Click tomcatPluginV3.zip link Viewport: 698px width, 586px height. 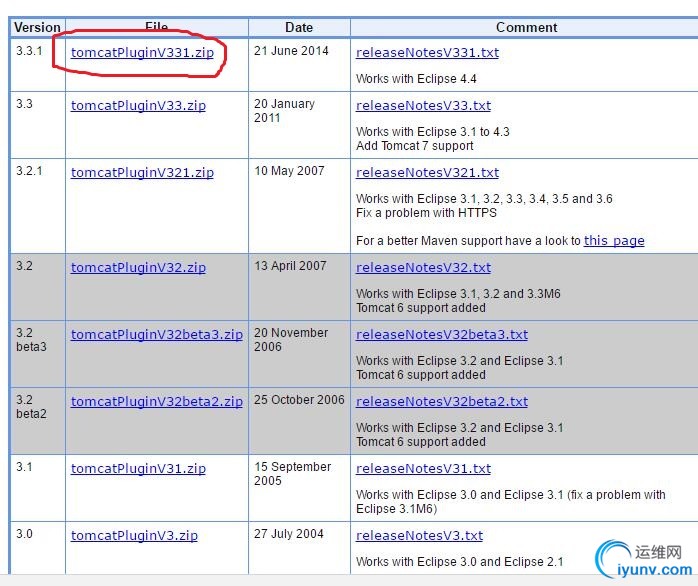coord(134,535)
